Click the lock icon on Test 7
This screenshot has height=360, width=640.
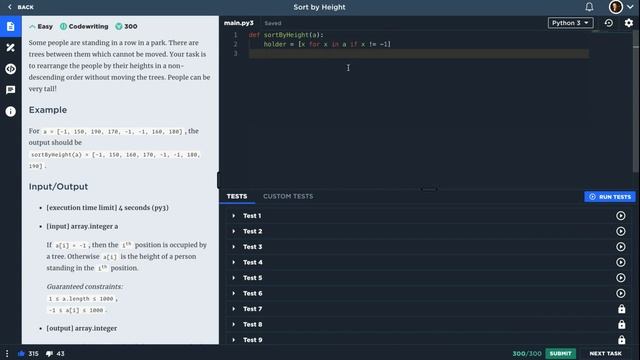pos(621,309)
